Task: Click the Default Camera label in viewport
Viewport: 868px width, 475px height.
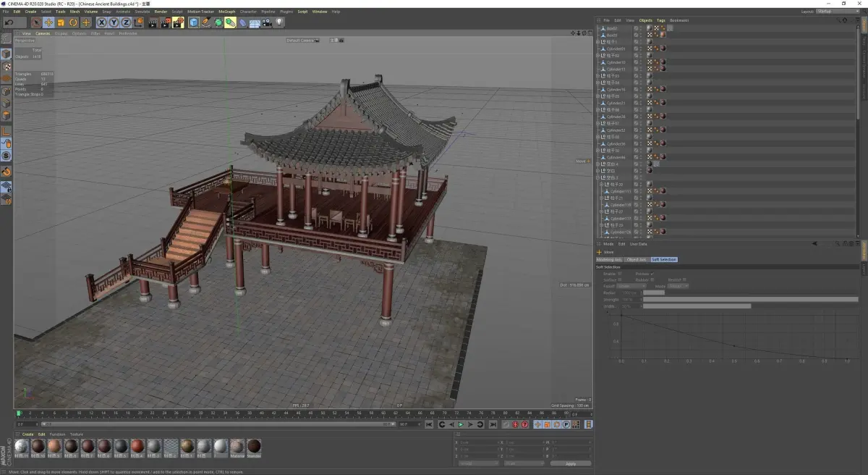Action: pyautogui.click(x=300, y=41)
